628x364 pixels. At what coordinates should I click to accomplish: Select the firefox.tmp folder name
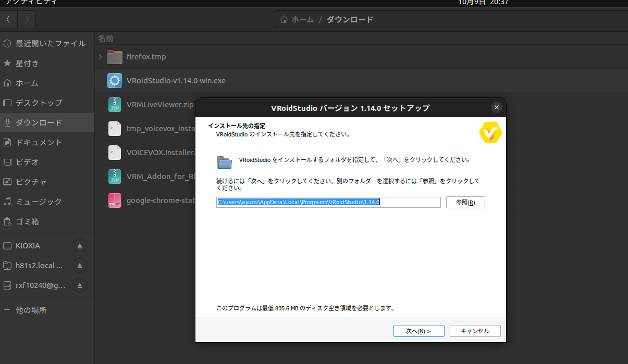point(146,57)
